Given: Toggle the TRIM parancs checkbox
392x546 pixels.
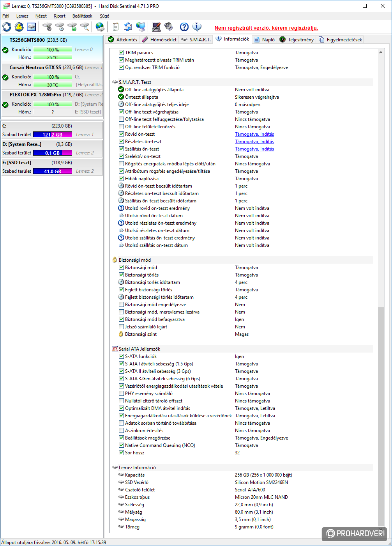Looking at the screenshot, I should pyautogui.click(x=121, y=53).
